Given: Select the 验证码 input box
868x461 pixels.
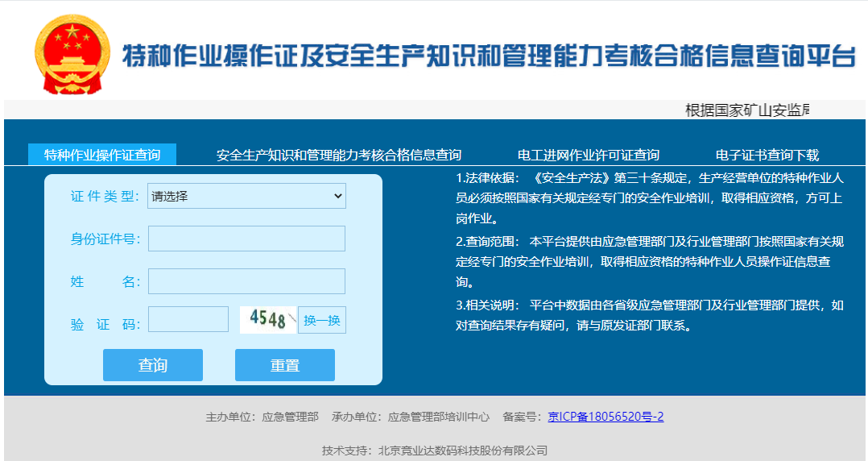Looking at the screenshot, I should coord(188,319).
